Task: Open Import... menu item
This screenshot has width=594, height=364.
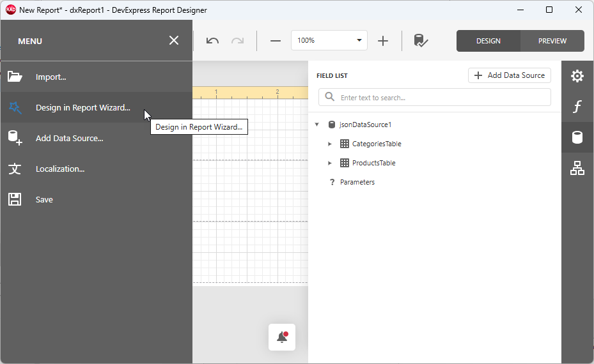Action: [96, 77]
